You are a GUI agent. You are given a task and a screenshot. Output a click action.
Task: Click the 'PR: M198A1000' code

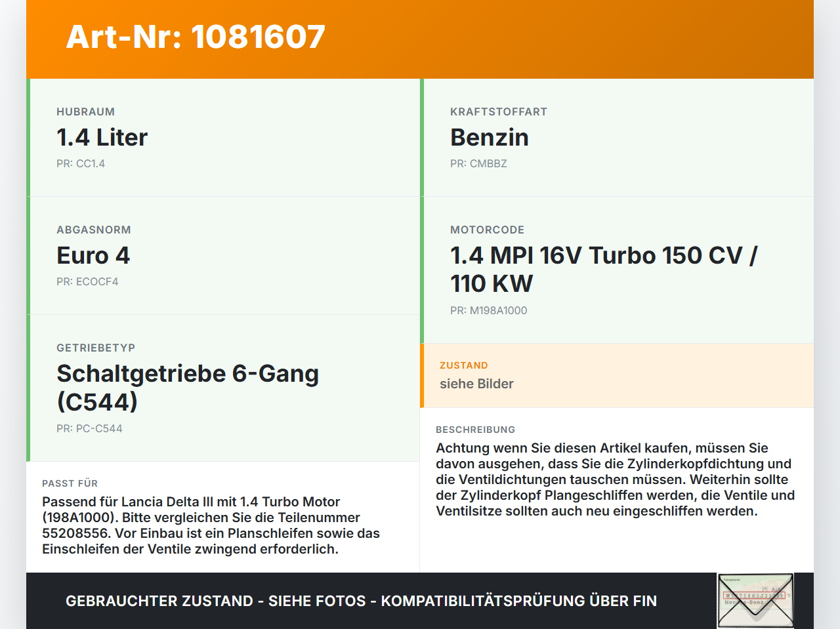pyautogui.click(x=489, y=310)
